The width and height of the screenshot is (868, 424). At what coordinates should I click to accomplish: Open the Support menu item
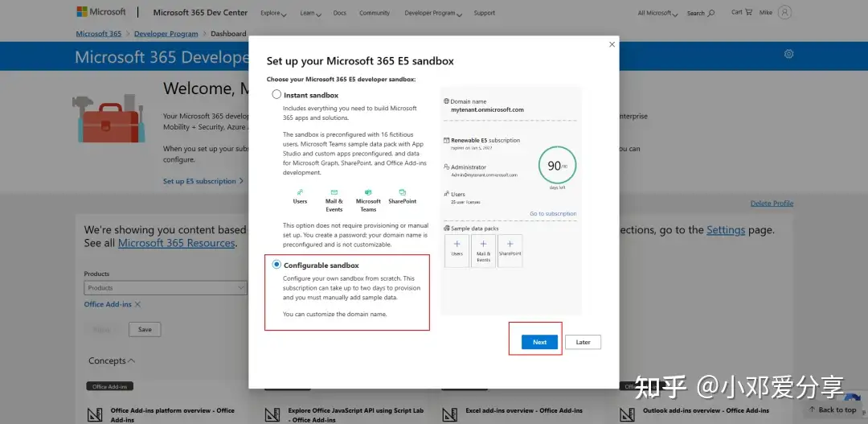click(x=485, y=13)
